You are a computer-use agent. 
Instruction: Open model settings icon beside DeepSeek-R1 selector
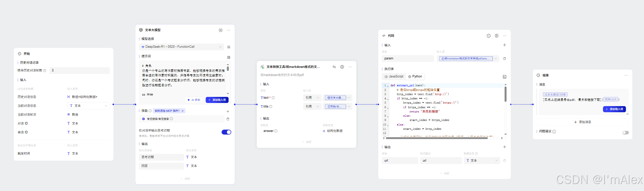[x=229, y=47]
